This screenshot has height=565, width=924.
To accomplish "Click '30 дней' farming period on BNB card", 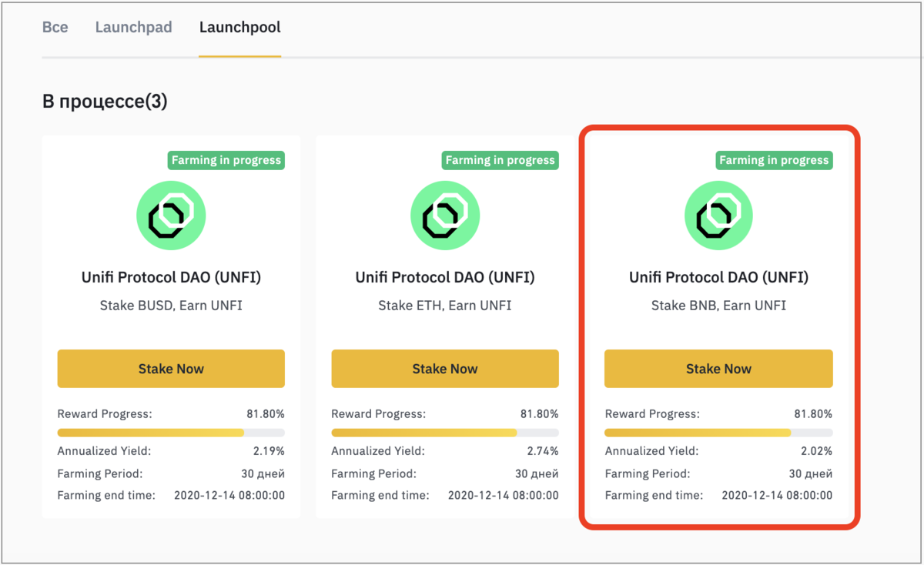I will point(810,473).
